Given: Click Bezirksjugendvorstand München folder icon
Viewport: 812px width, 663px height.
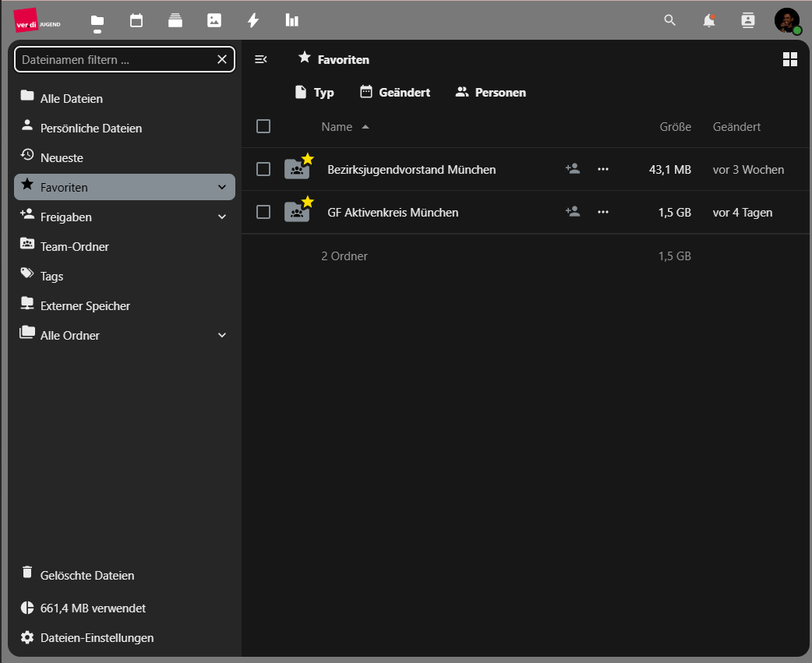Looking at the screenshot, I should [297, 169].
